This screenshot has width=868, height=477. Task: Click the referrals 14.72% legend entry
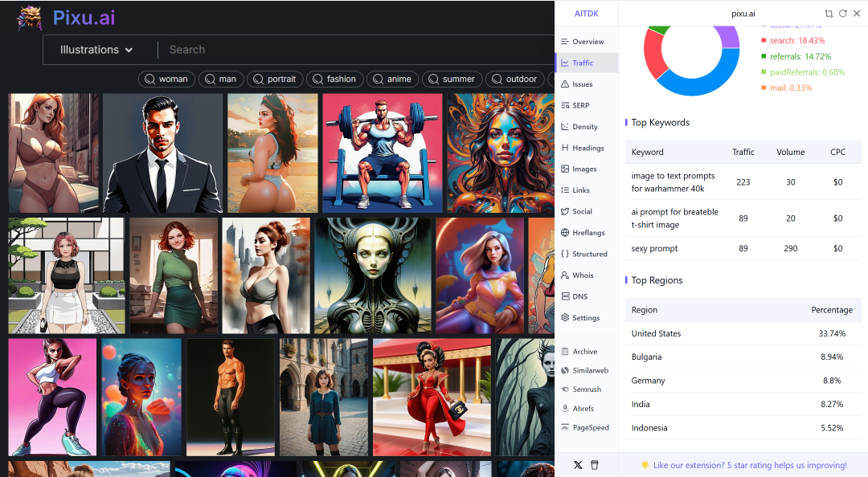pos(796,56)
